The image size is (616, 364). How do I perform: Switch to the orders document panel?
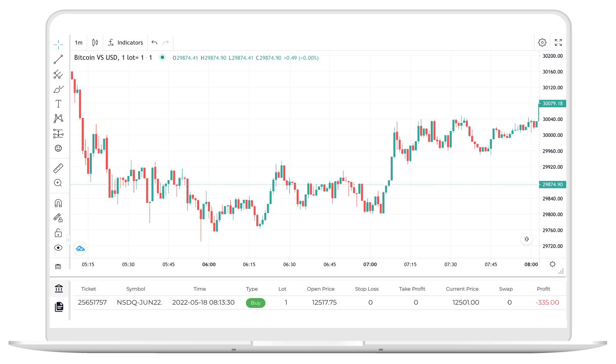click(x=59, y=307)
